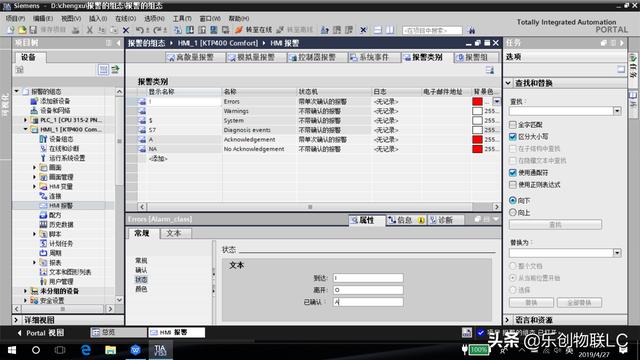Expand the HMI tags (HMI 变量) folder
640x360 pixels.
(x=35, y=187)
